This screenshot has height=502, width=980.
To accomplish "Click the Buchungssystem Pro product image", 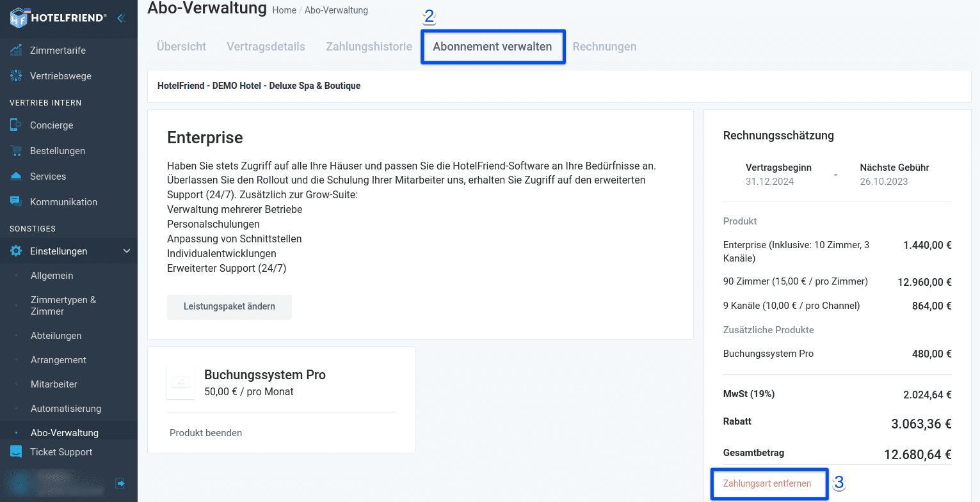I will click(181, 382).
